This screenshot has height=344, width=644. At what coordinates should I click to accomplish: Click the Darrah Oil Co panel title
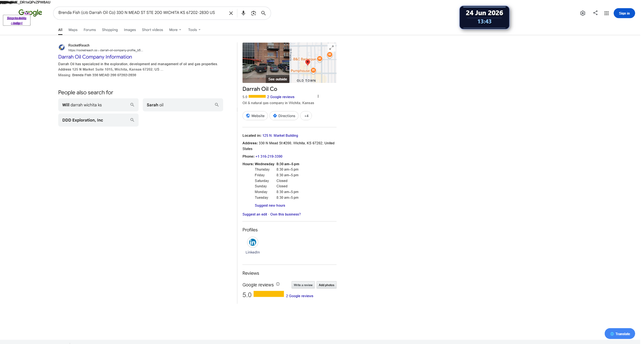pyautogui.click(x=260, y=89)
